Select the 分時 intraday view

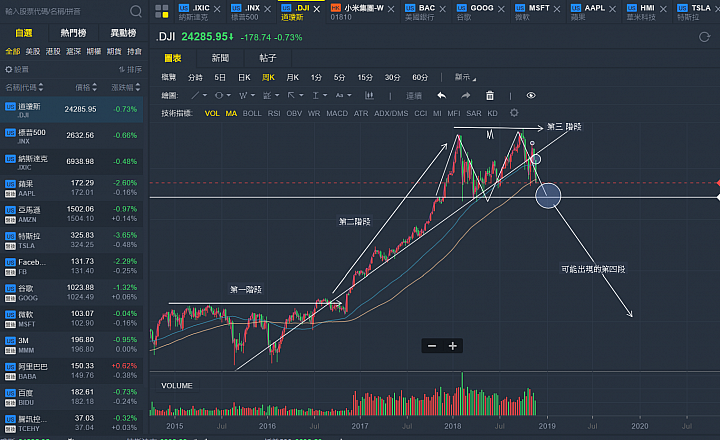[195, 78]
